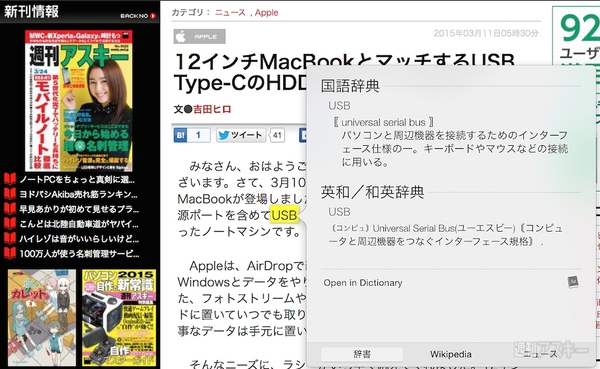Image resolution: width=600 pixels, height=369 pixels.
Task: Open the パソコン自作 2015 guide cover
Action: click(x=119, y=318)
